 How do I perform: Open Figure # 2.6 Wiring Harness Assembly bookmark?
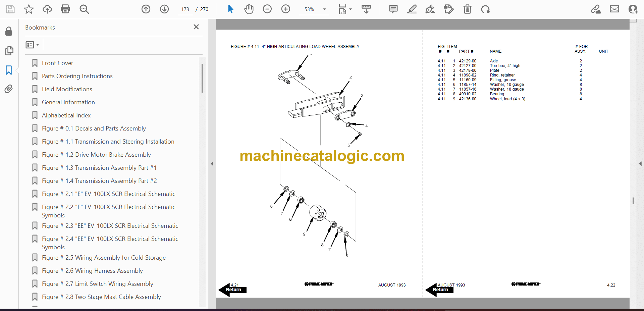point(92,271)
